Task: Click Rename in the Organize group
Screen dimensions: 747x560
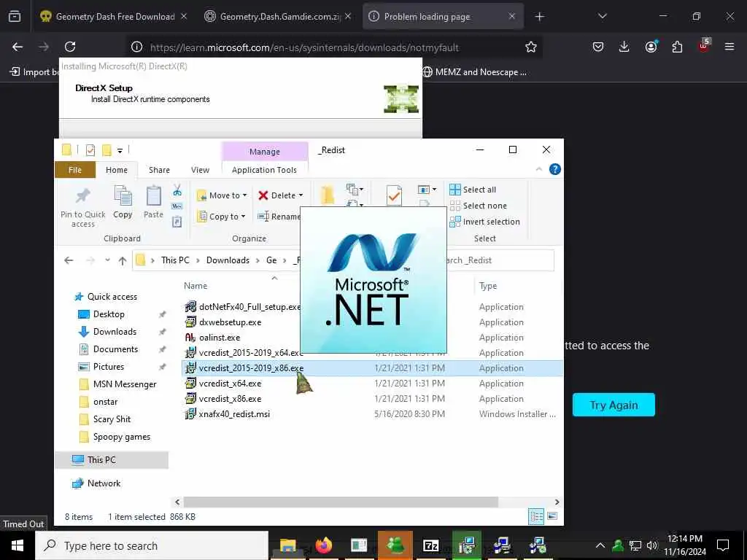Action: [x=279, y=217]
